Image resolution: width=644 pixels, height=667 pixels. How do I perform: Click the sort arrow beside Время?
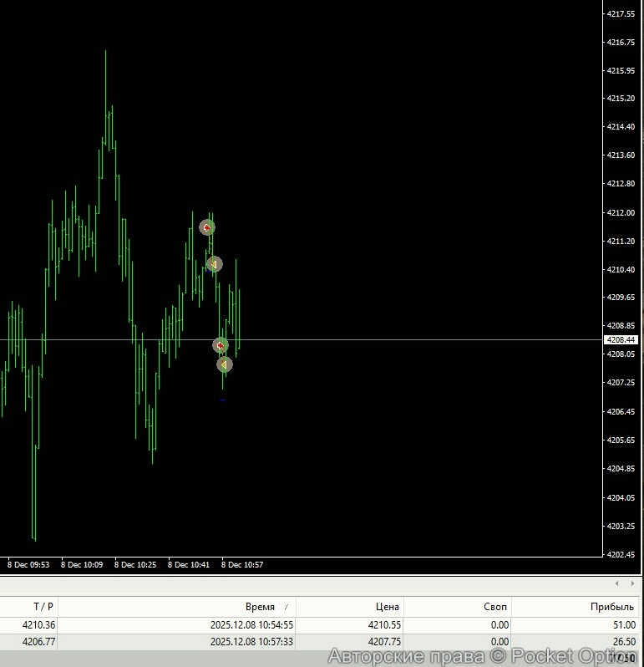pyautogui.click(x=287, y=608)
